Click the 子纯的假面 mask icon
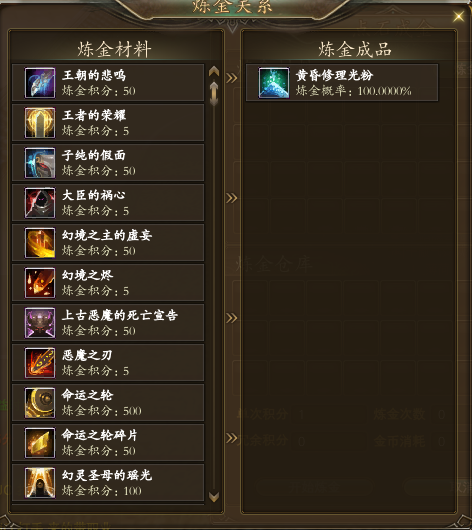Screen dimensions: 472x530 point(40,163)
